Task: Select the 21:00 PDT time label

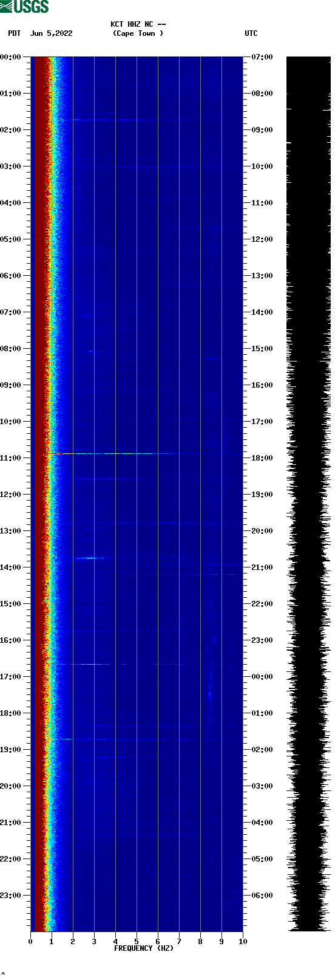Action: pos(10,823)
